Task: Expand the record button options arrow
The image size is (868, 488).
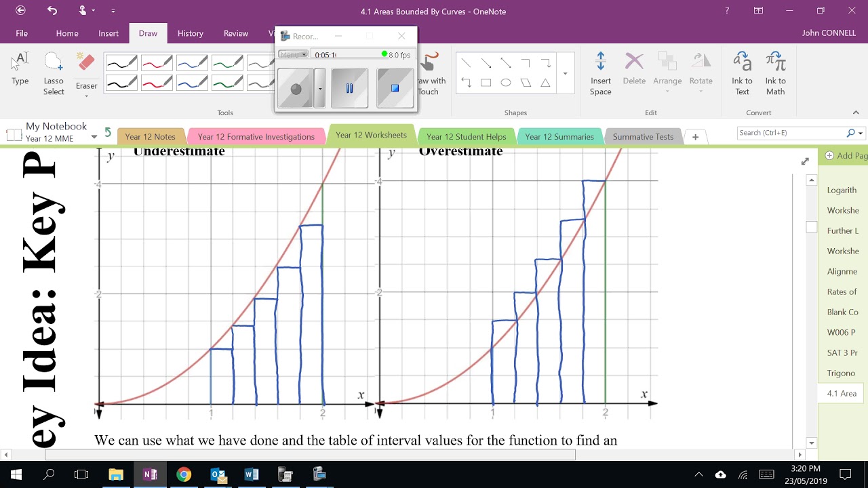Action: pyautogui.click(x=319, y=88)
